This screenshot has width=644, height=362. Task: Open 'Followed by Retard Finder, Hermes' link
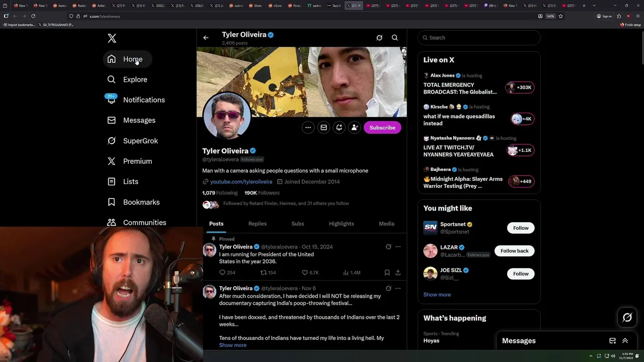point(286,204)
